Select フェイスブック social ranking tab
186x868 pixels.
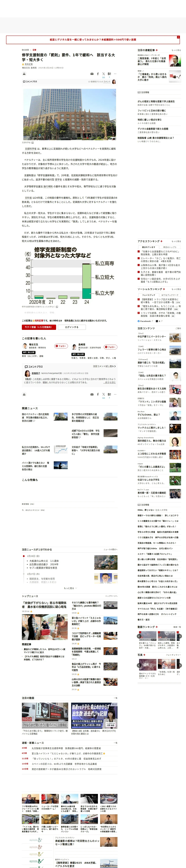point(148,295)
